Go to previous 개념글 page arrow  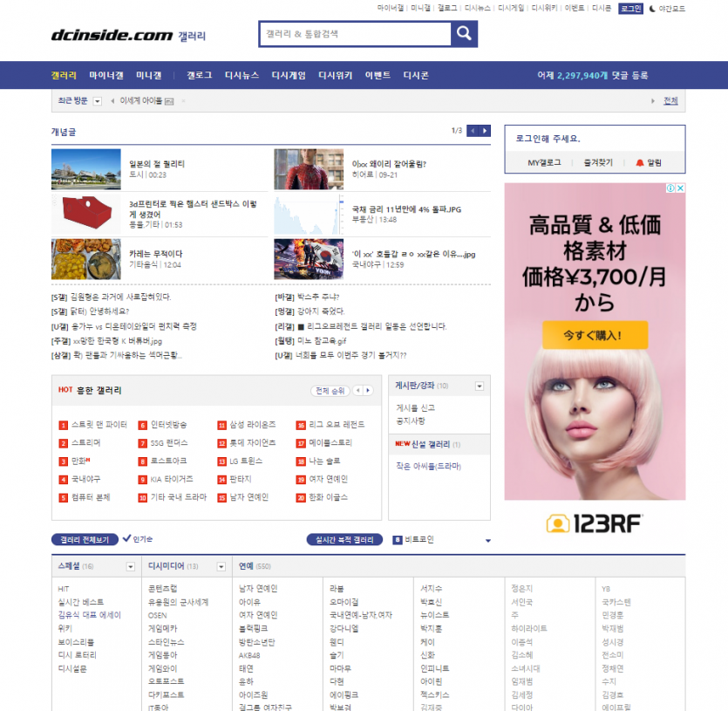(x=473, y=131)
